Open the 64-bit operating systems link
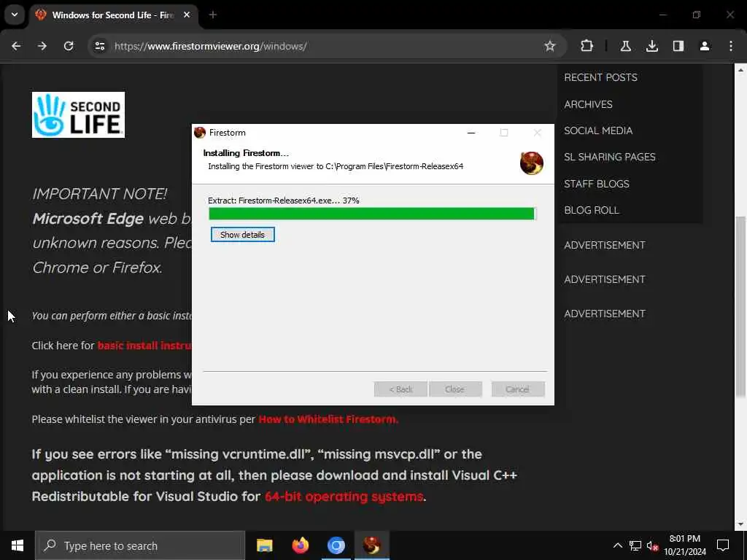The width and height of the screenshot is (747, 560). [344, 496]
